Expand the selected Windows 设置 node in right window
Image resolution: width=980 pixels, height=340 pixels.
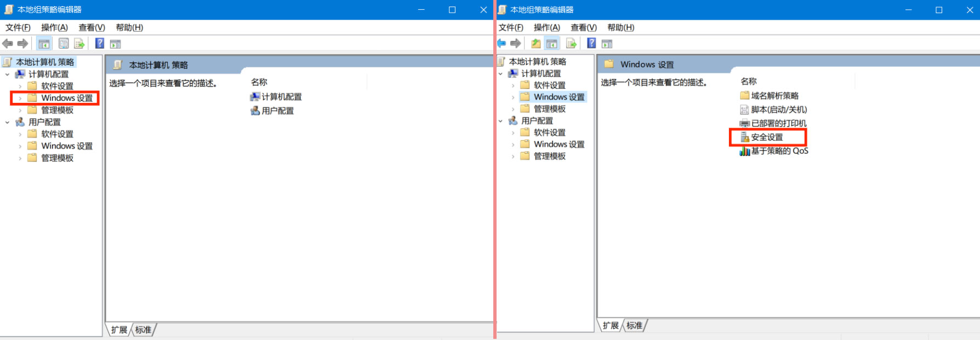click(513, 97)
